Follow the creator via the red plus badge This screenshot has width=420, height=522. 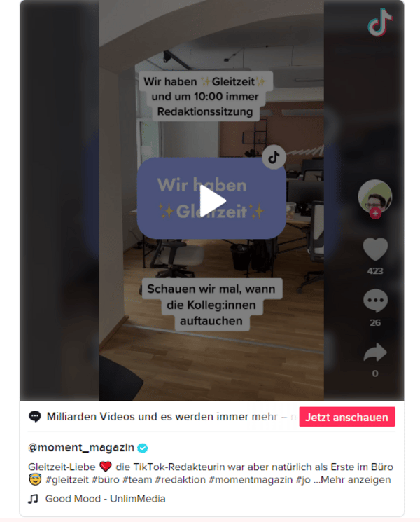[x=375, y=214]
